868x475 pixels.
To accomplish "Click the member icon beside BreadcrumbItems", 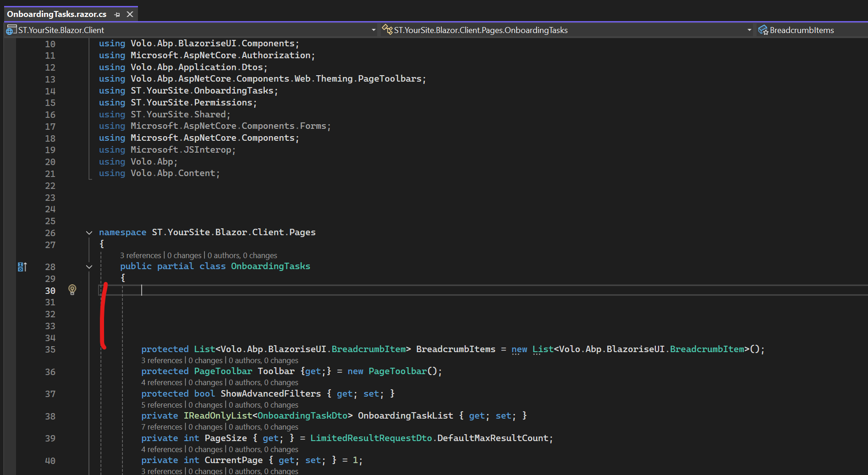I will pos(763,30).
